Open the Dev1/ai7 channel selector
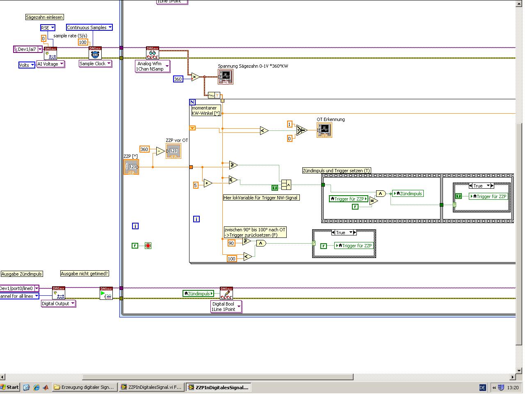The height and width of the screenshot is (420, 525). click(28, 49)
